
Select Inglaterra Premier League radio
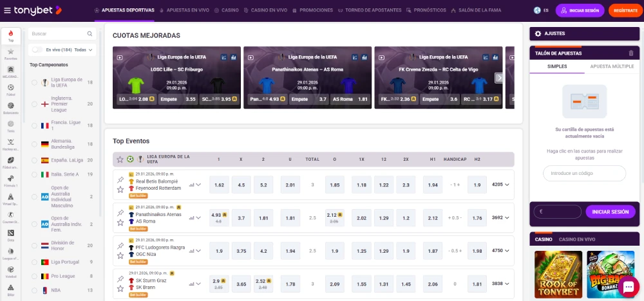pyautogui.click(x=35, y=104)
